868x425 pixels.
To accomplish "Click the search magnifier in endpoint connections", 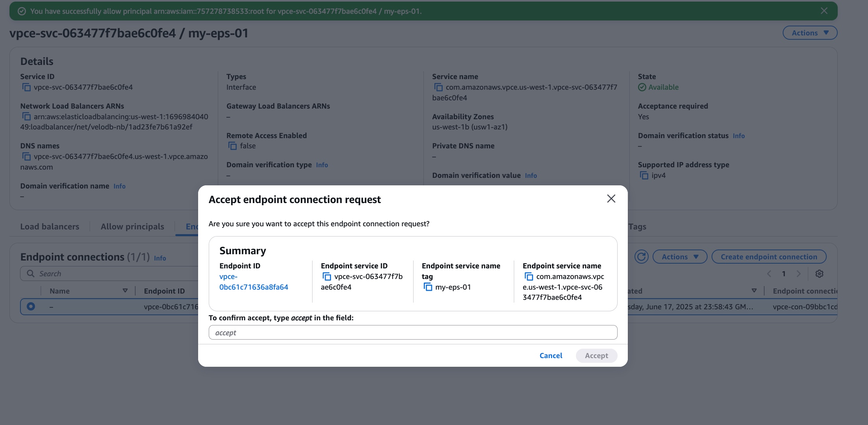I will (x=30, y=273).
